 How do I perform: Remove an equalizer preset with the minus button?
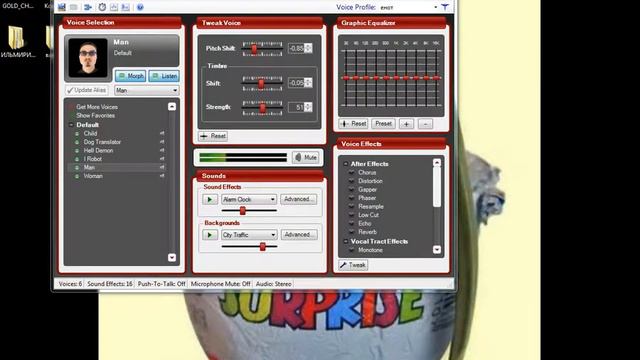[x=425, y=124]
